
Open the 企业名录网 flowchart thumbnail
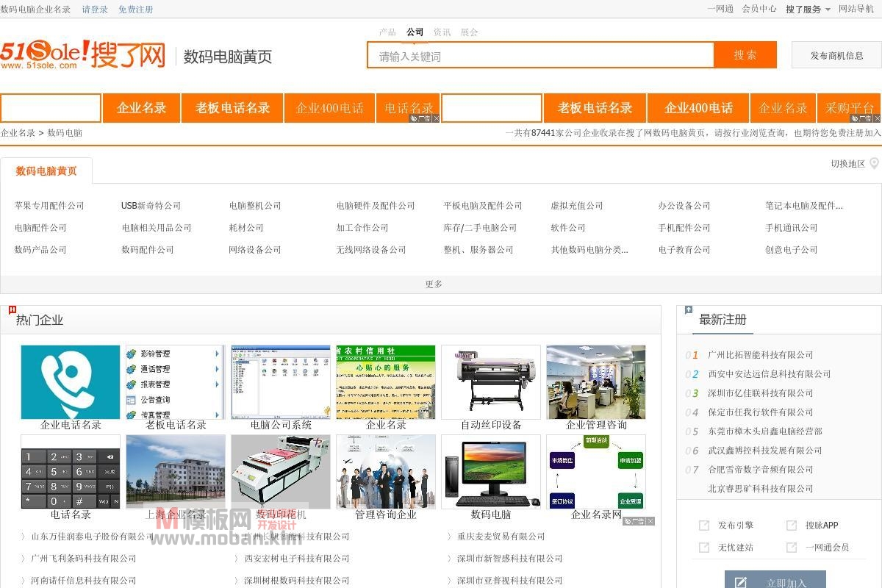click(596, 472)
